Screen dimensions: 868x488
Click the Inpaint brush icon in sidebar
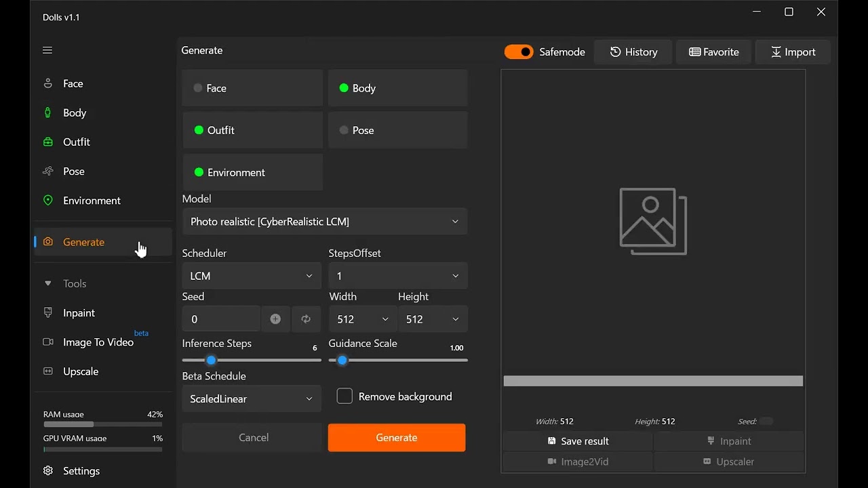pyautogui.click(x=48, y=312)
